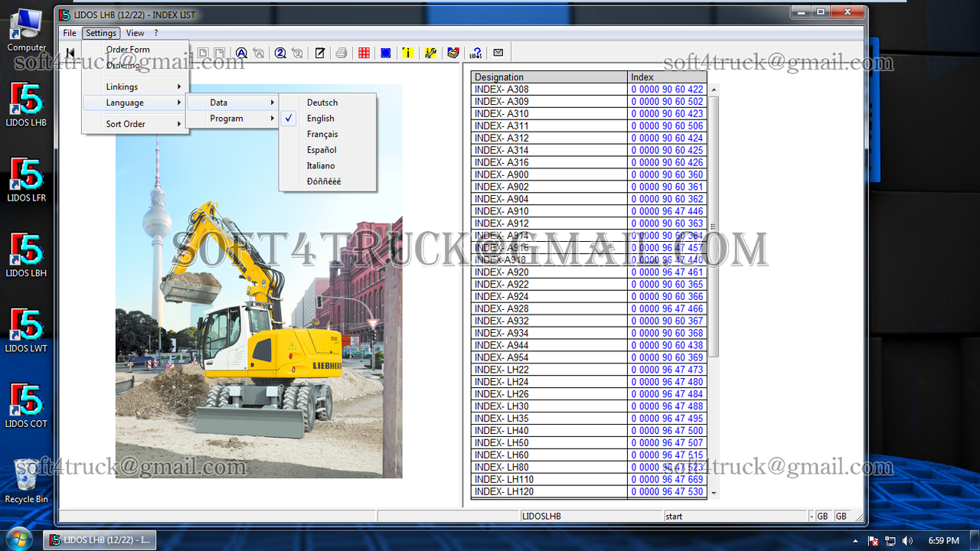Click the magnifier '2' search icon

pyautogui.click(x=280, y=53)
